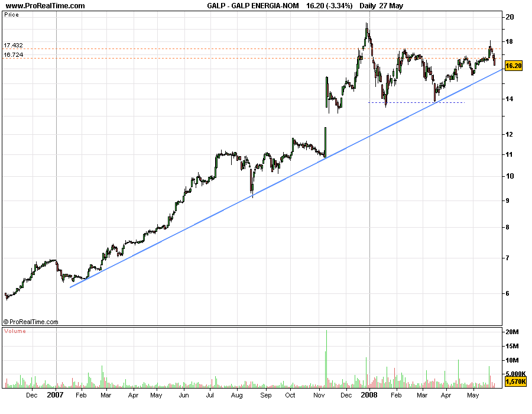Click the 7 price axis label
This screenshot has width=532, height=414.
508,258
